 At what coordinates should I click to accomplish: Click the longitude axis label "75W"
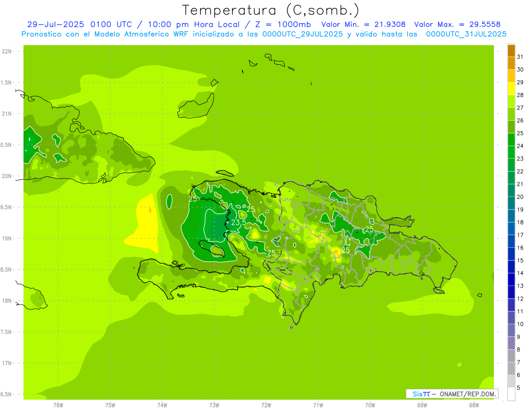110,405
